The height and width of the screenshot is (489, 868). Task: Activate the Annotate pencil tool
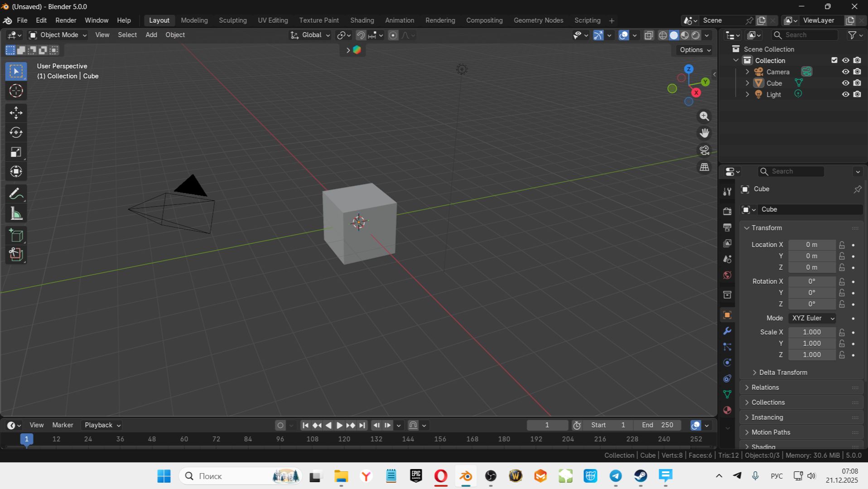(16, 194)
